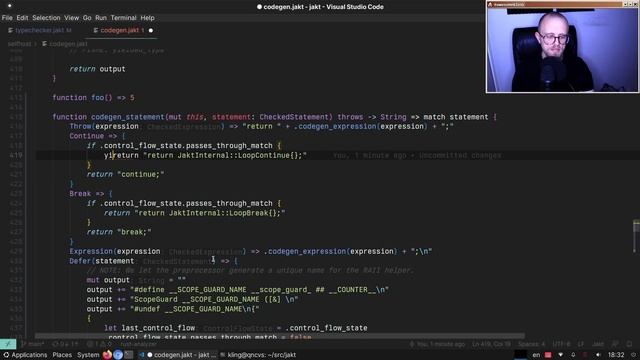Click the feedback icon in status bar

click(x=615, y=344)
